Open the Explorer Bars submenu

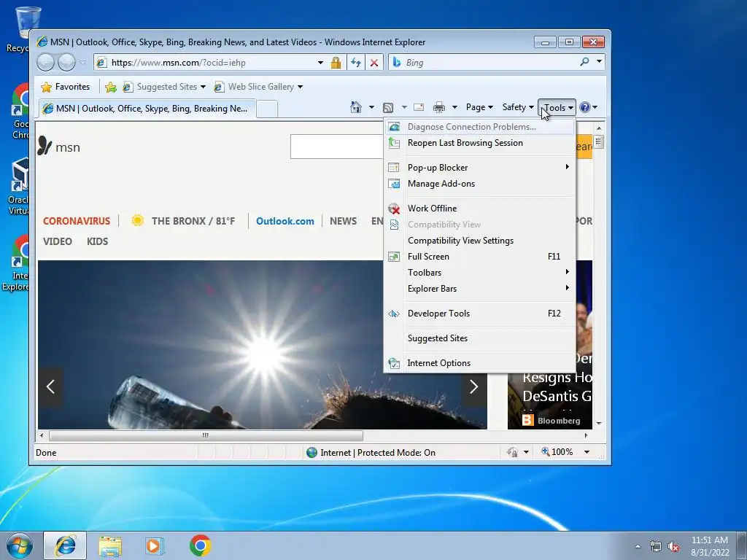click(x=480, y=289)
